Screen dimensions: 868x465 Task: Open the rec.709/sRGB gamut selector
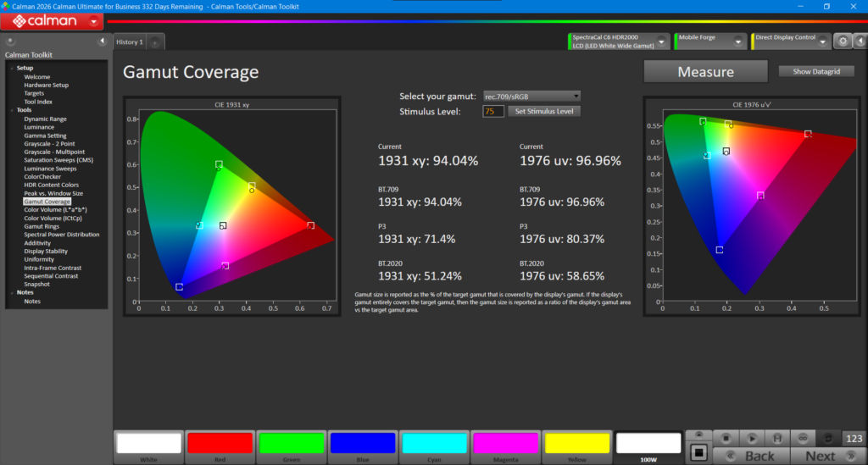tap(531, 97)
